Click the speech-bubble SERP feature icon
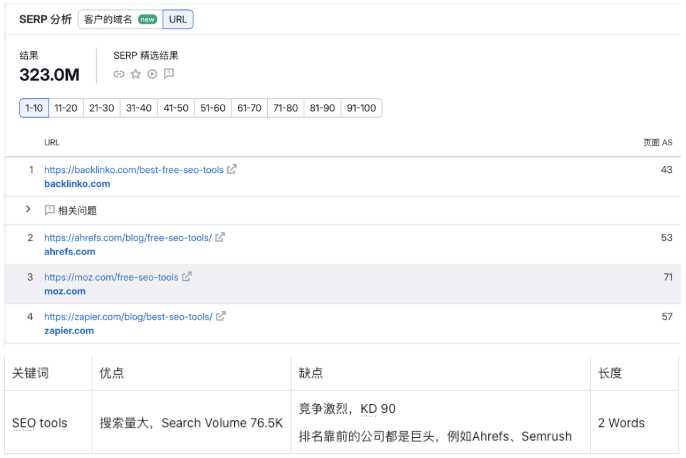 point(169,73)
